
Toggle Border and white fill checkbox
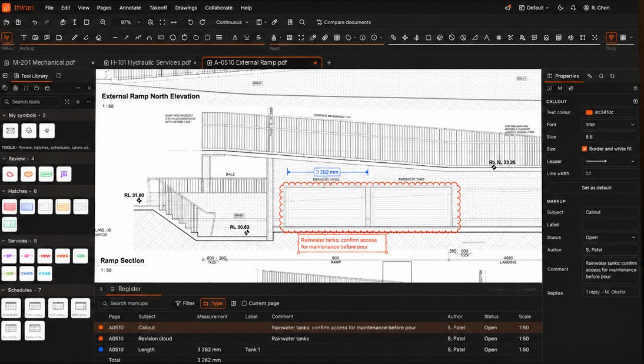[585, 149]
